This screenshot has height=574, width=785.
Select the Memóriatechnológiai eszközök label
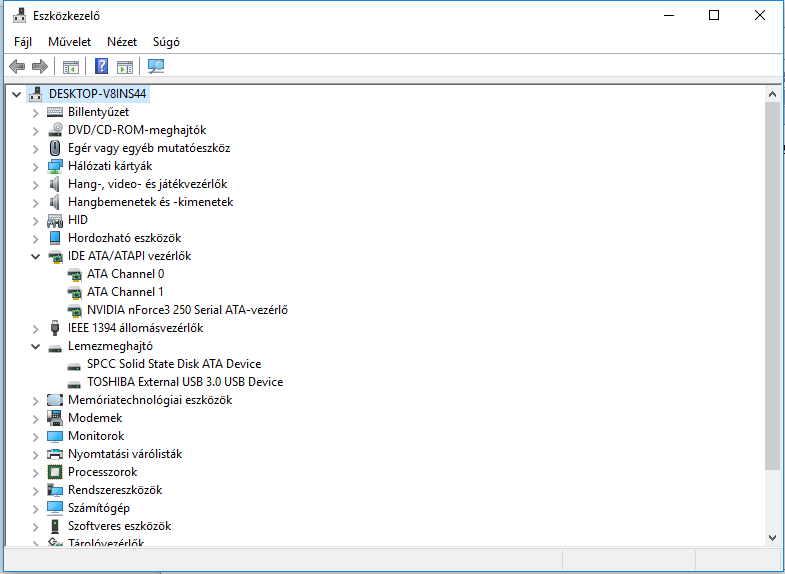click(150, 400)
